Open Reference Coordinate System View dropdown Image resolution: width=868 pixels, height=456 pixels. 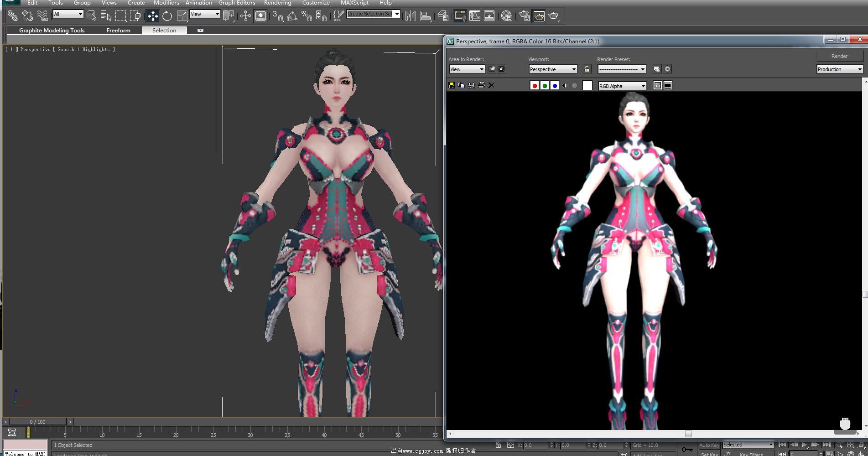point(205,14)
